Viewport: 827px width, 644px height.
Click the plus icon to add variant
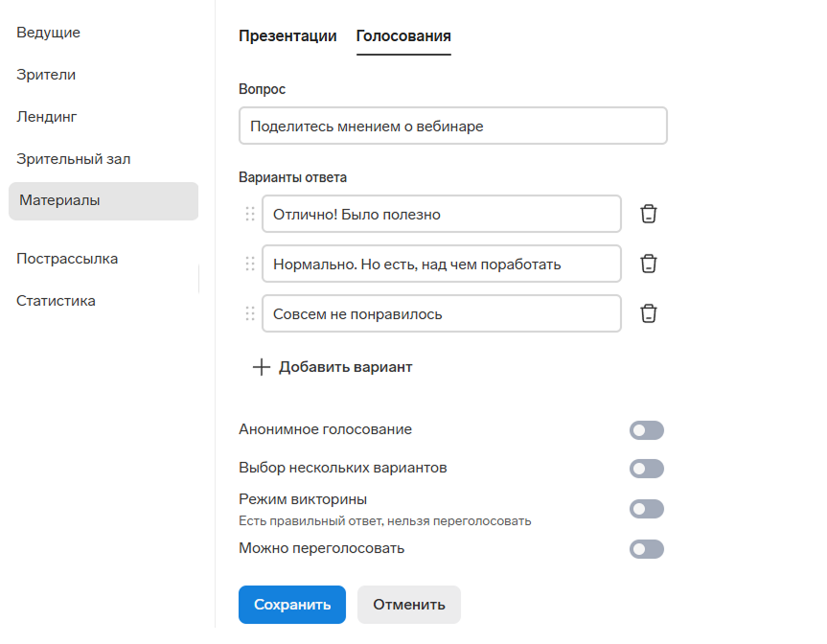[x=261, y=367]
